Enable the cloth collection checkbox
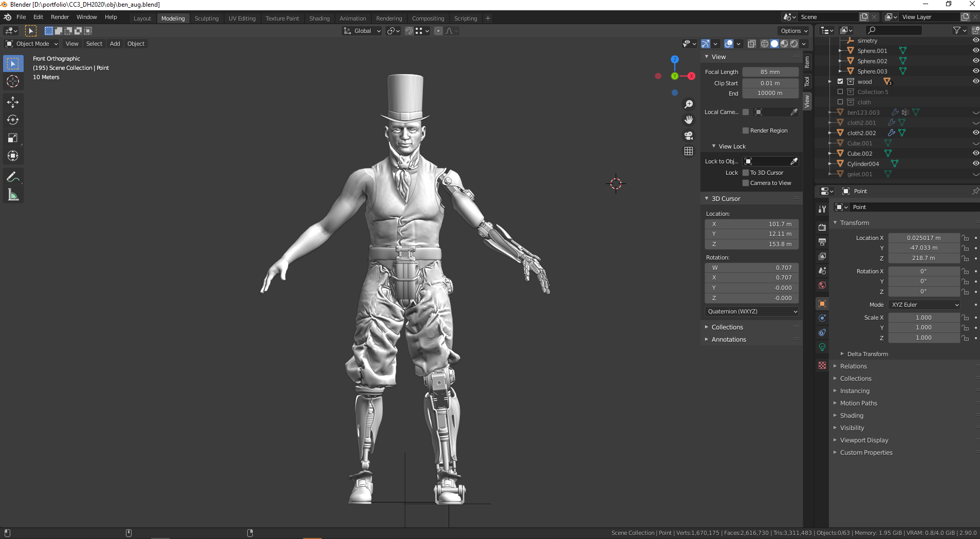Viewport: 980px width, 539px height. (840, 102)
